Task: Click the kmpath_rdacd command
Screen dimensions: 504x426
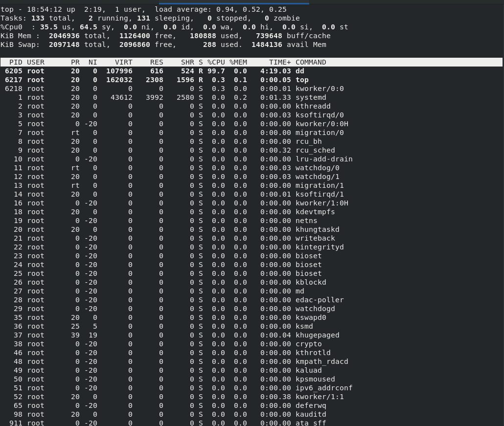Action: coord(322,362)
